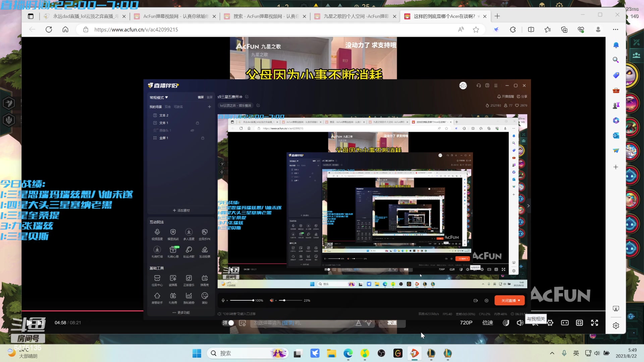Viewport: 644px width, 362px height.
Task: Click the 分享 share button
Action: (522, 97)
